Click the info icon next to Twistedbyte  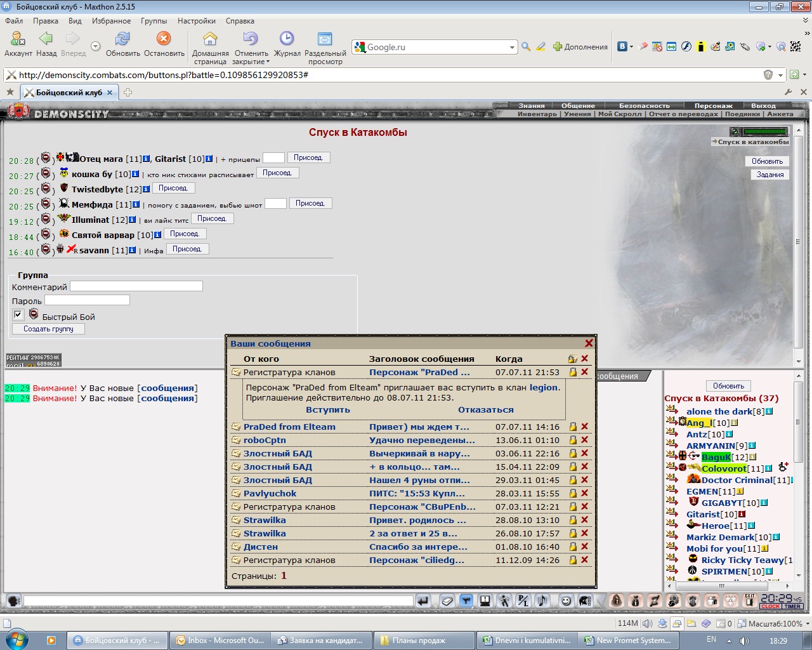pyautogui.click(x=147, y=189)
